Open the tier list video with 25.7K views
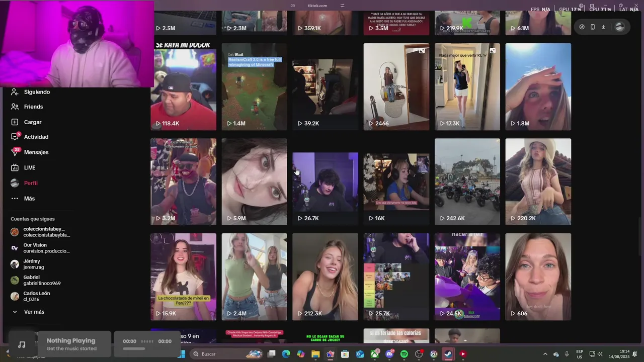 pyautogui.click(x=396, y=277)
